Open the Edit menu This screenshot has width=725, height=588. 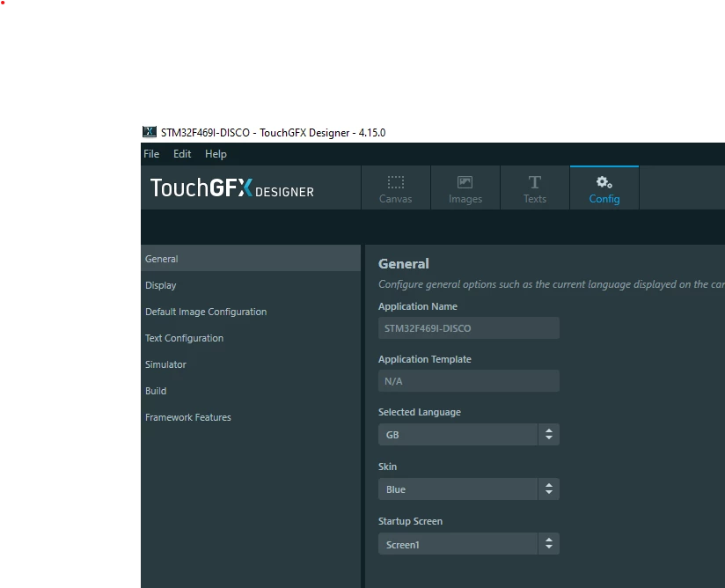pos(182,153)
